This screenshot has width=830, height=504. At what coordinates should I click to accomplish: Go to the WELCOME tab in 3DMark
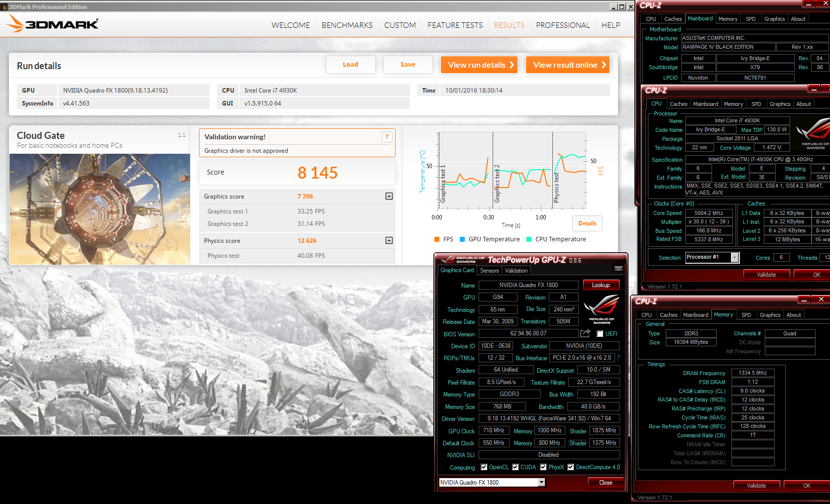pyautogui.click(x=291, y=25)
